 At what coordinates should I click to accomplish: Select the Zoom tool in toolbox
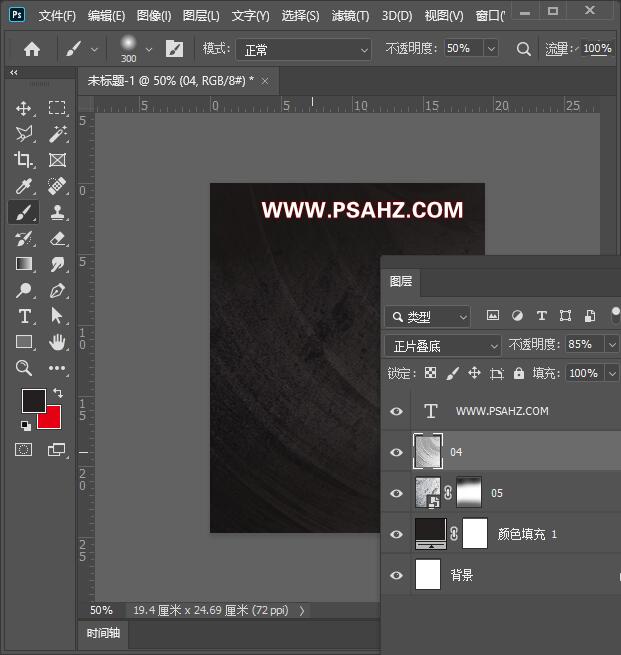click(x=23, y=368)
